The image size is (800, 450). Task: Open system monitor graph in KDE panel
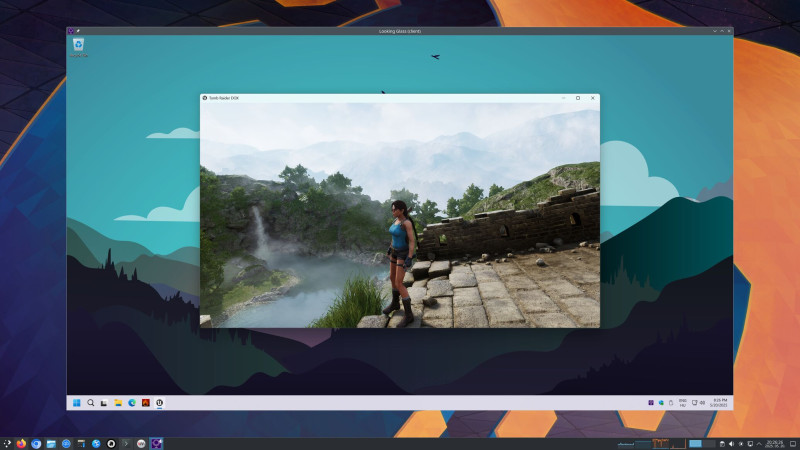tap(652, 444)
